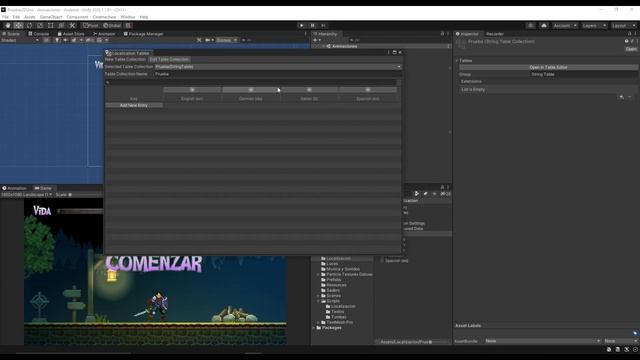This screenshot has height=360, width=640.
Task: Click the scene tools wrench icon
Action: [x=199, y=40]
